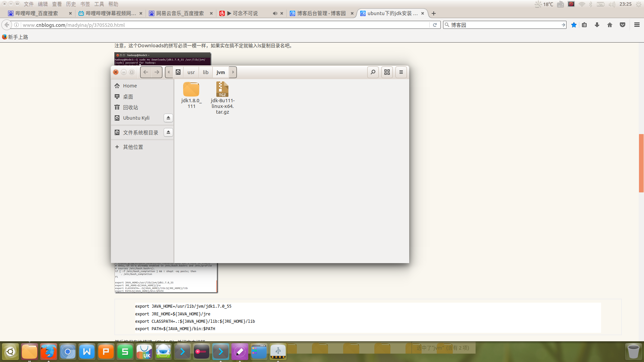Click the root disk icon in path bar

[x=178, y=72]
